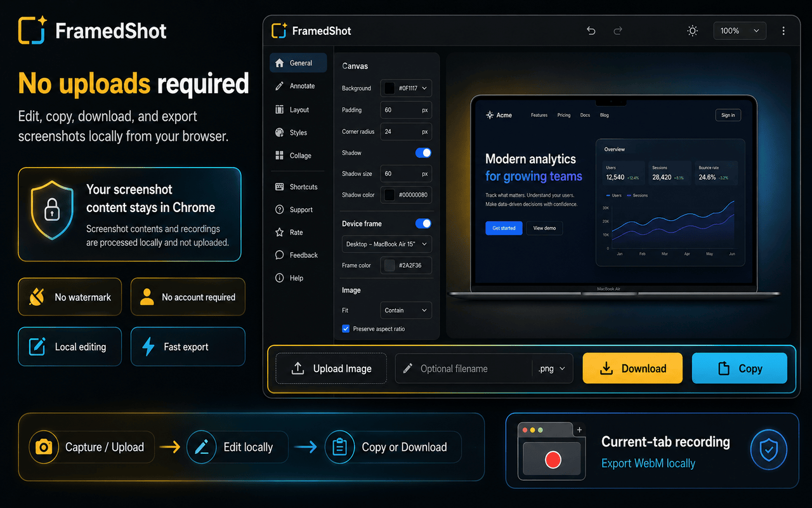Screen dimensions: 812x508
Task: Click the Upload Image button
Action: point(331,368)
